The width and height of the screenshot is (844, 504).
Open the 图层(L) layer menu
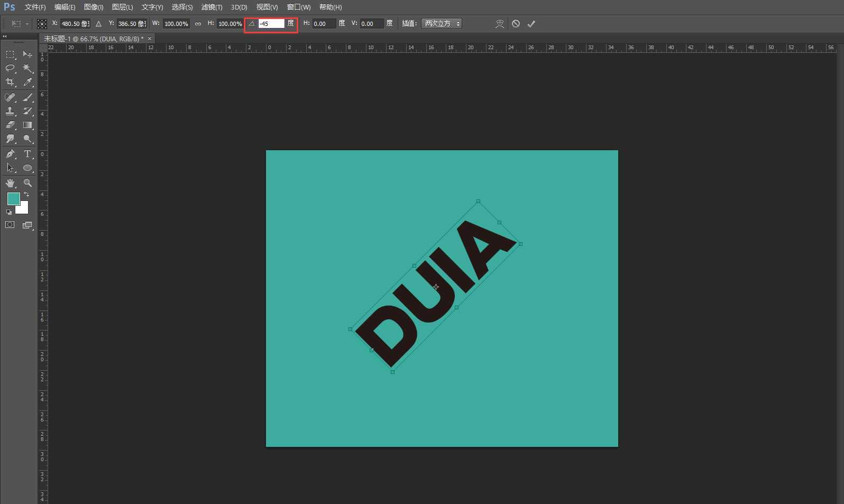(122, 7)
